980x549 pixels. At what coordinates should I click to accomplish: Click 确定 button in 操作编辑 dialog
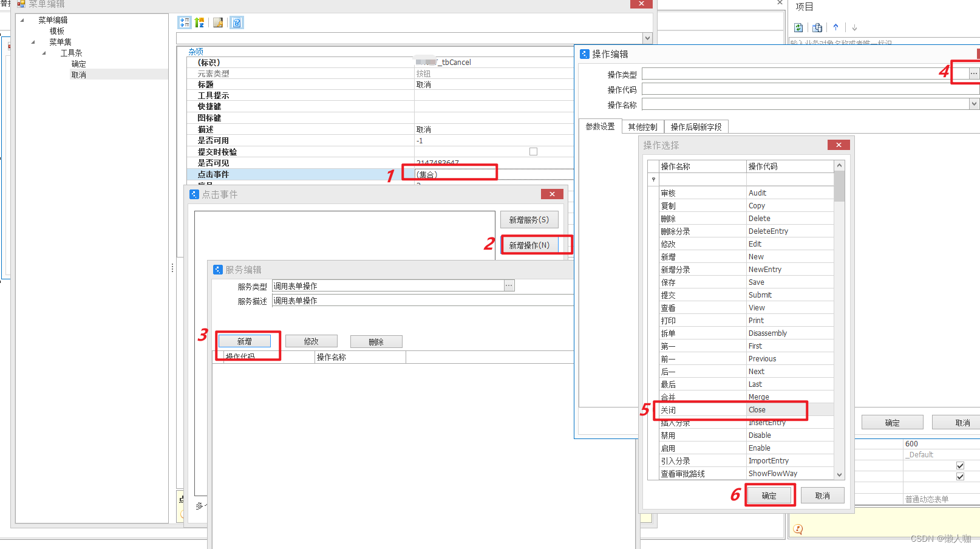tap(893, 423)
